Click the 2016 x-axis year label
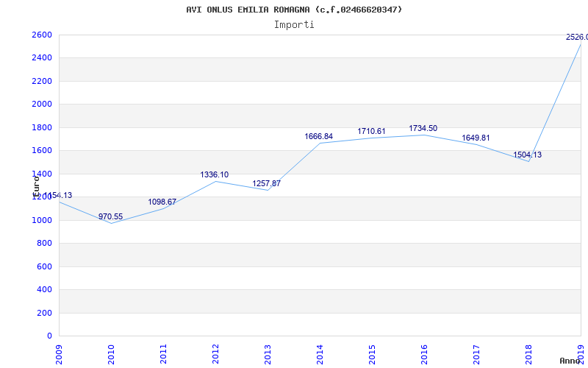 click(x=424, y=354)
